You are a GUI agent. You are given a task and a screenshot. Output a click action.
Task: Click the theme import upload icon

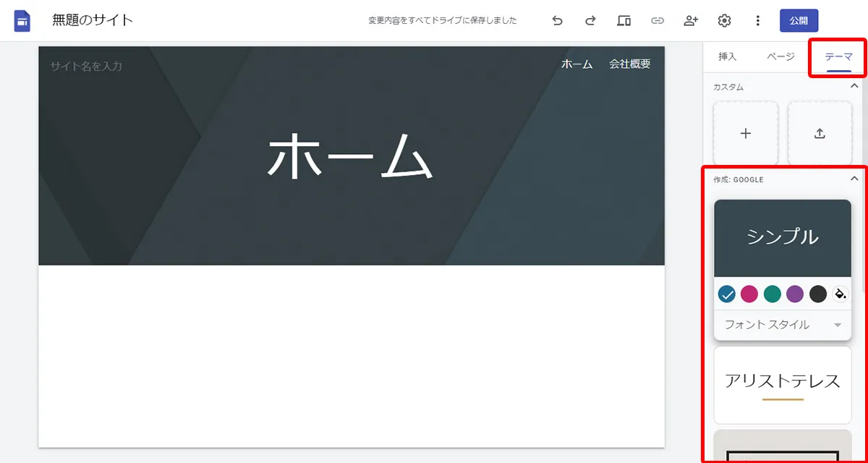click(820, 133)
